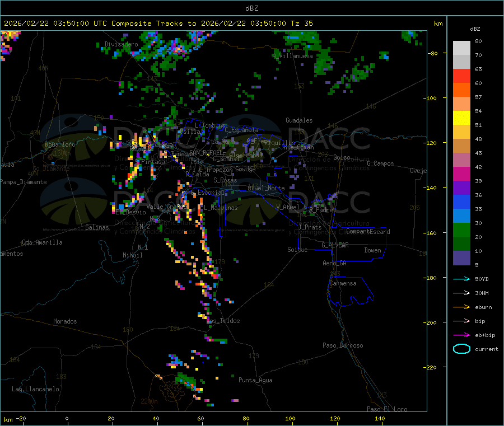Click the Soitue map label
The width and height of the screenshot is (504, 426).
297,250
